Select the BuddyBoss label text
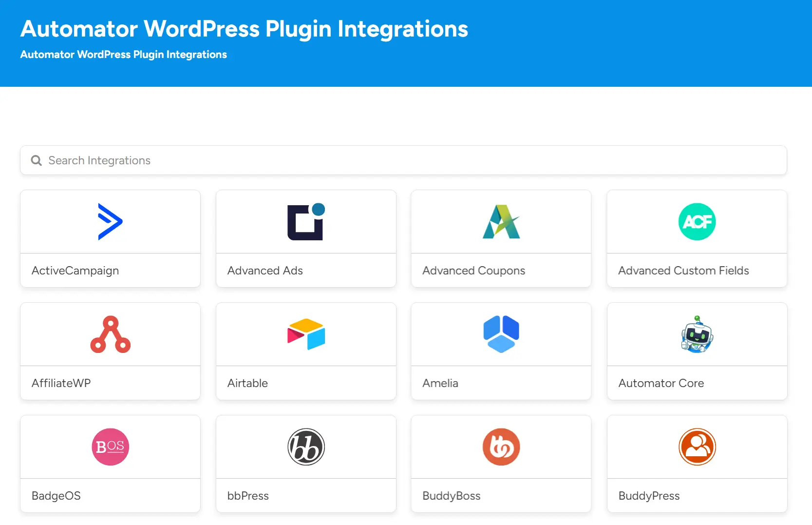 point(452,496)
